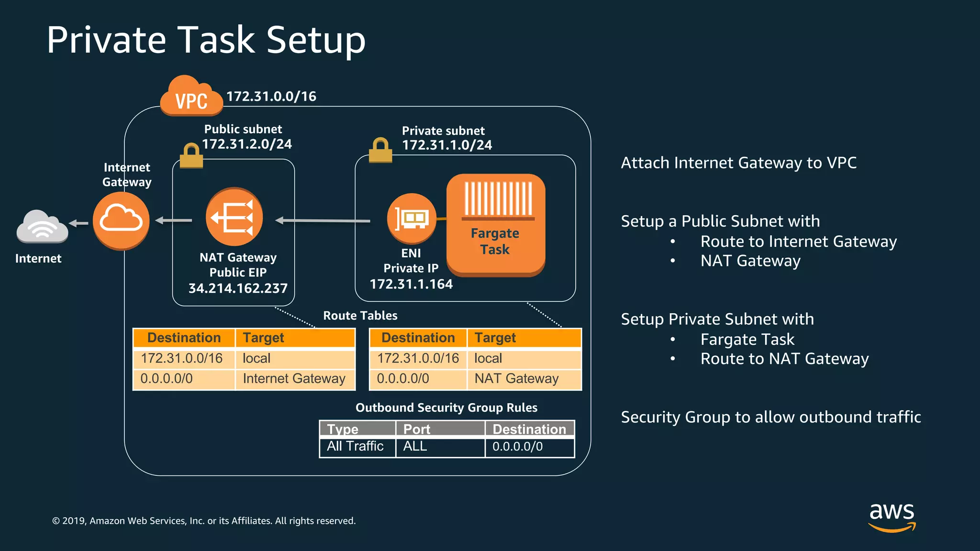This screenshot has width=980, height=551.
Task: Click the Private Task Setup title
Action: (x=206, y=40)
